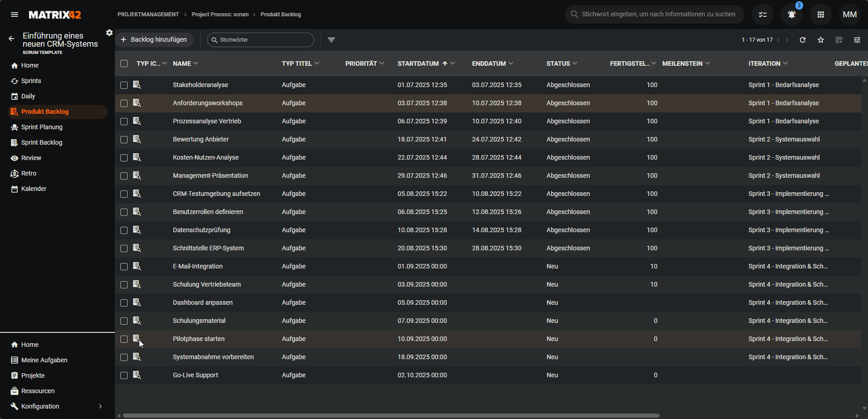Screen dimensions: 868x419
Task: Click the horizontal scrollbar at bottom
Action: (x=390, y=415)
